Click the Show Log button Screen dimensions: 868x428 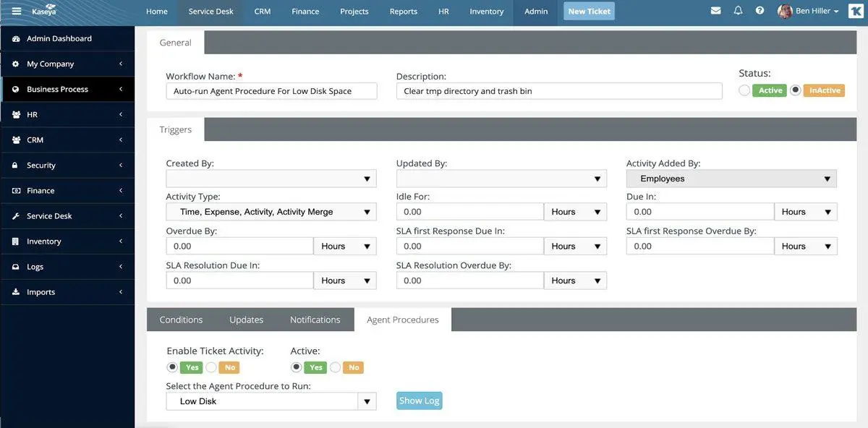click(x=419, y=401)
